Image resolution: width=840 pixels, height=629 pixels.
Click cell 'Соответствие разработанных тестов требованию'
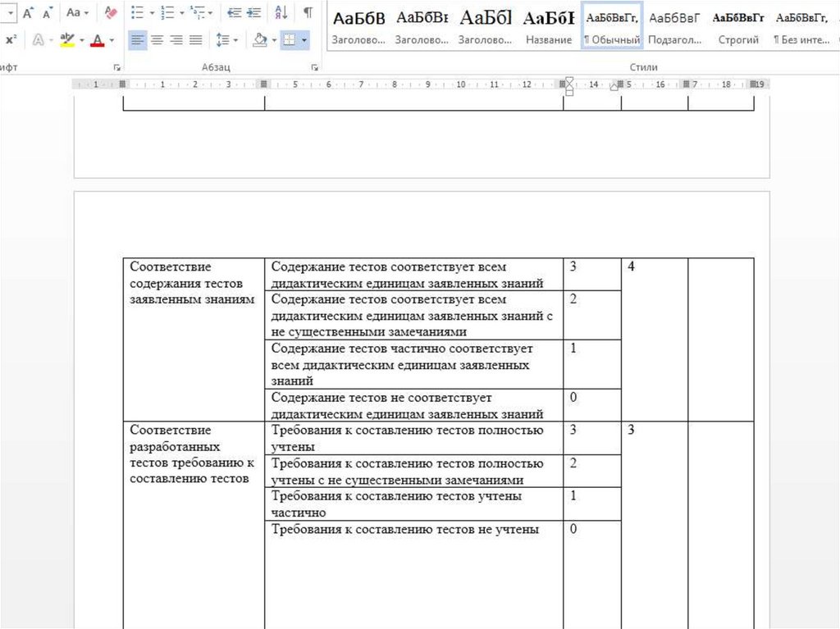194,525
